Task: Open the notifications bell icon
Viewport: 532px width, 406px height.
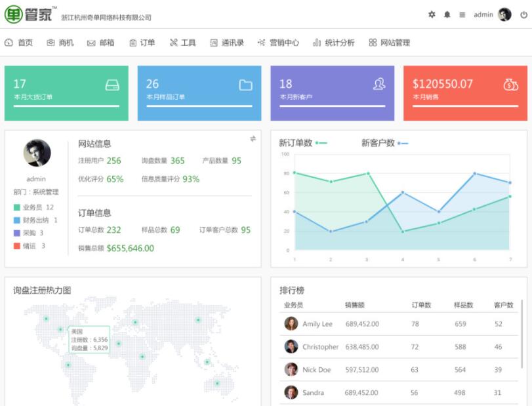Action: pyautogui.click(x=449, y=14)
